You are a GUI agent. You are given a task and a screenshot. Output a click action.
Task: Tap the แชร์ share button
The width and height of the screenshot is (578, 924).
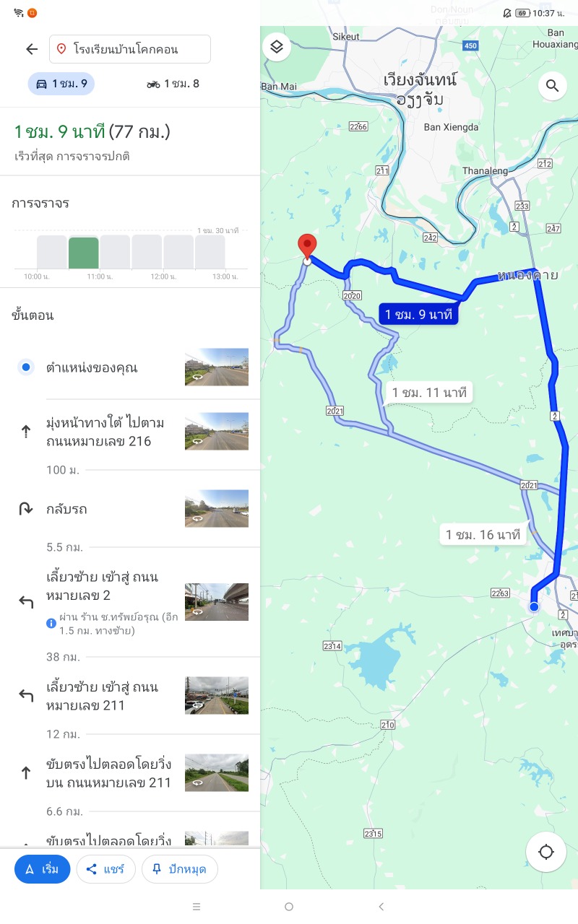(106, 869)
